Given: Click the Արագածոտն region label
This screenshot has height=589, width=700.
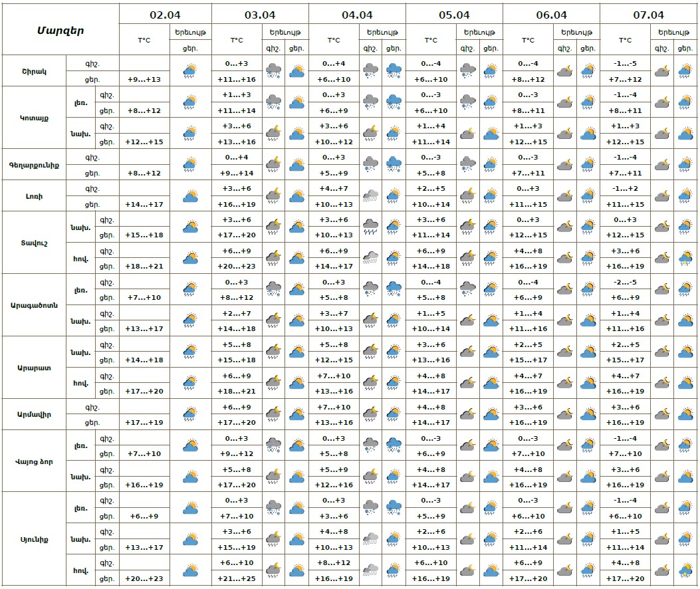Looking at the screenshot, I should click(x=34, y=305).
